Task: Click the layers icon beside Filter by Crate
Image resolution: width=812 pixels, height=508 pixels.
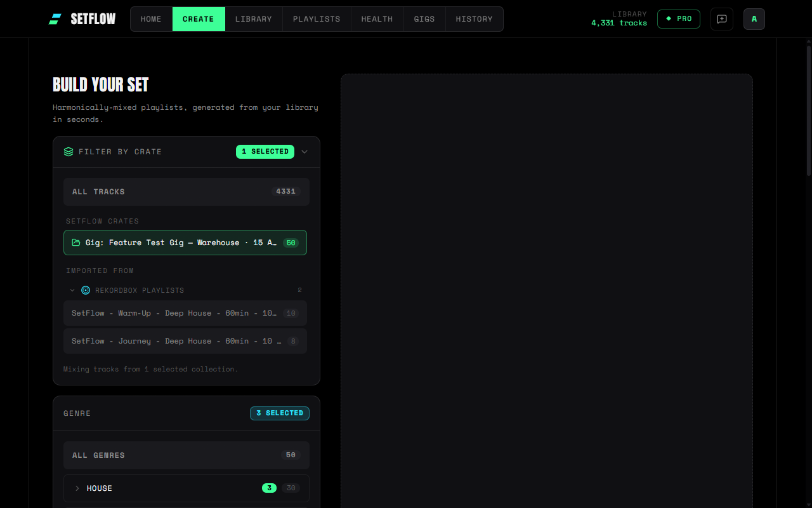Action: click(x=69, y=152)
